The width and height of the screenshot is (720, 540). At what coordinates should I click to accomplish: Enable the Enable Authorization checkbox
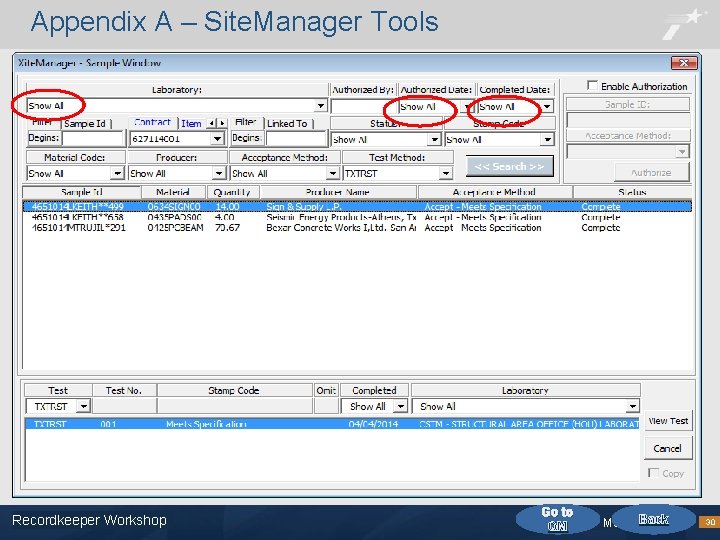(x=592, y=86)
